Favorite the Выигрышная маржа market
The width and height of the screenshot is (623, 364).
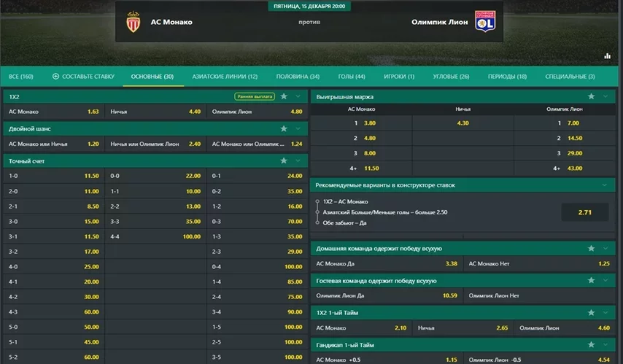[x=591, y=96]
